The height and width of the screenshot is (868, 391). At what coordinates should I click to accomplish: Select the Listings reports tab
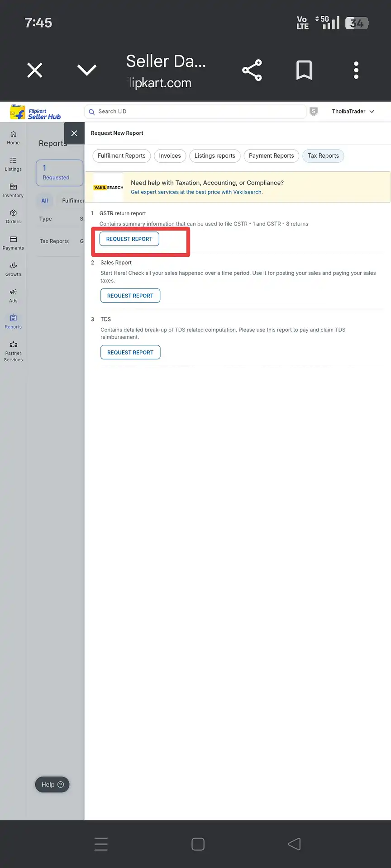click(215, 156)
